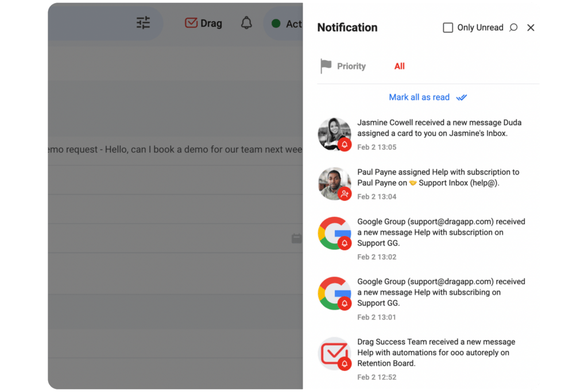Screen dimensions: 588x392
Task: Open Google Group Help with subscription notification
Action: tap(428, 239)
